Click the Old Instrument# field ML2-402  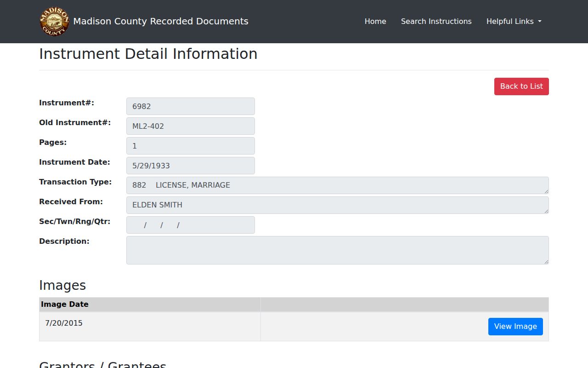tap(191, 126)
